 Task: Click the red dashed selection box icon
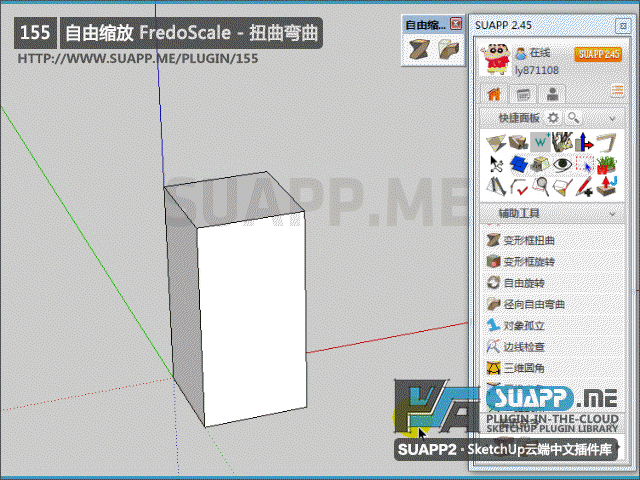pyautogui.click(x=584, y=164)
